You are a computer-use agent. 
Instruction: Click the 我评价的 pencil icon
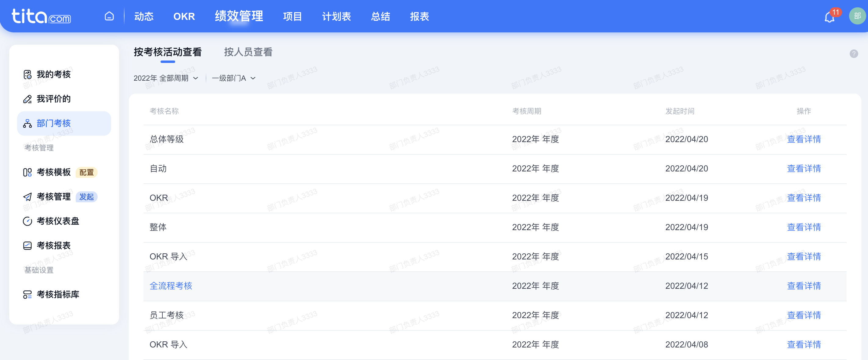click(x=27, y=99)
